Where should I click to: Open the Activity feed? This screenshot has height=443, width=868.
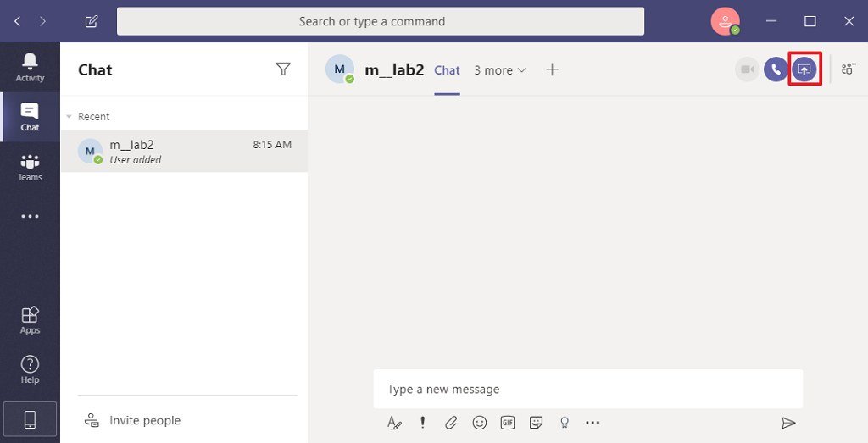[x=30, y=67]
